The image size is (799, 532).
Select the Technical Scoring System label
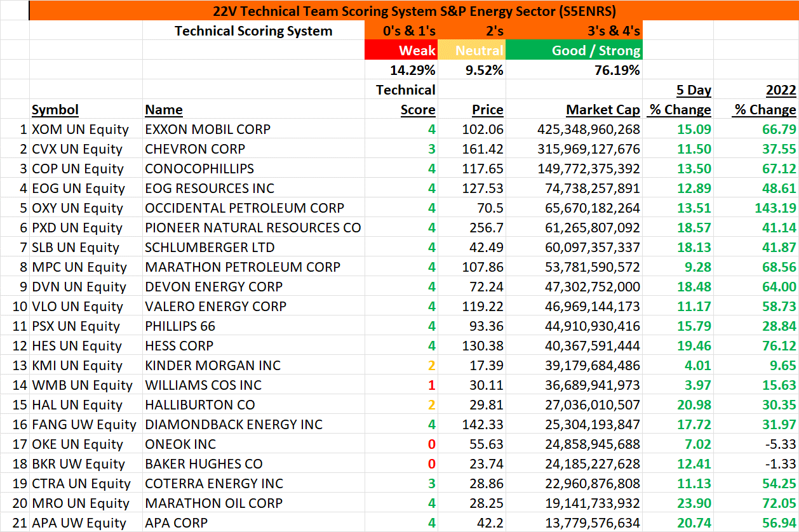coord(253,30)
